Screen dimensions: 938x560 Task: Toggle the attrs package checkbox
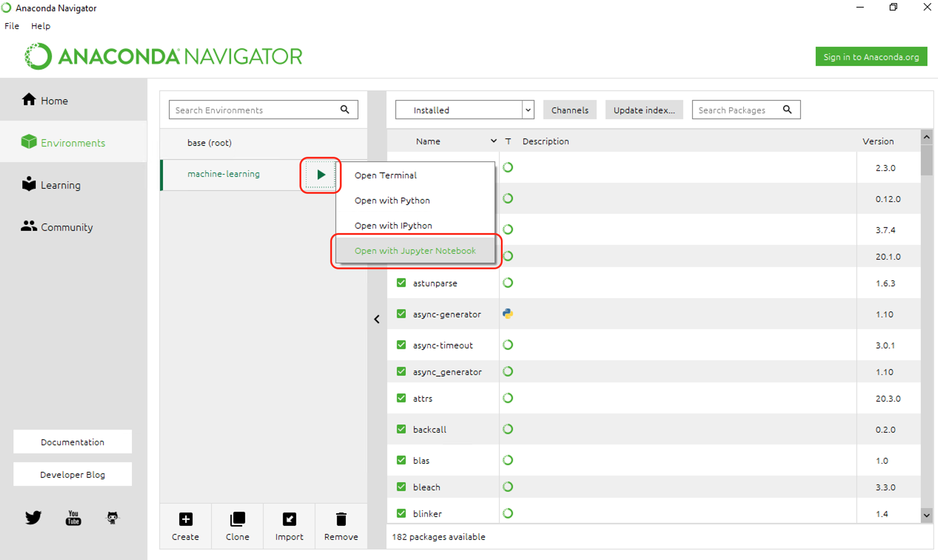[401, 398]
